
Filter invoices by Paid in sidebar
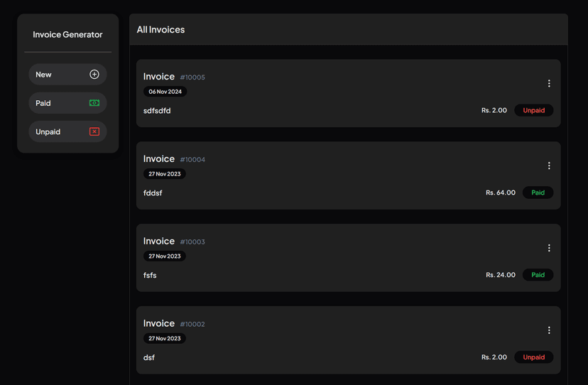tap(67, 103)
